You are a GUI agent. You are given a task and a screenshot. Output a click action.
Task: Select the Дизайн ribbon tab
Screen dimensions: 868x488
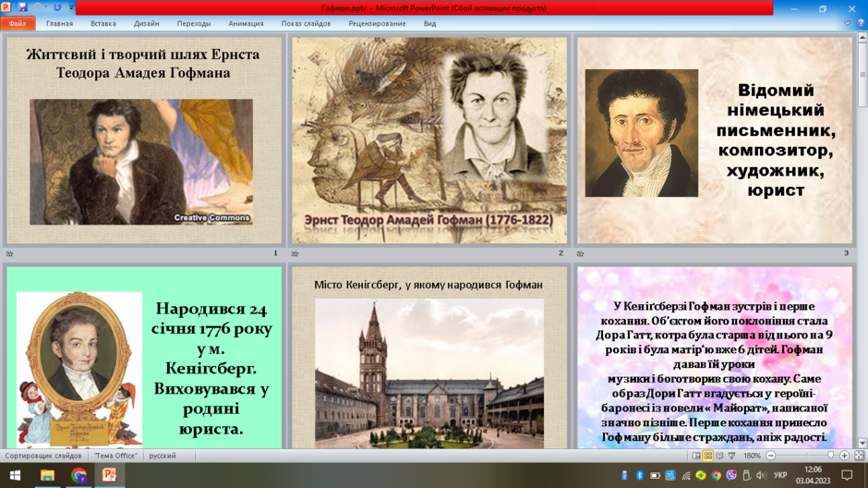[146, 23]
